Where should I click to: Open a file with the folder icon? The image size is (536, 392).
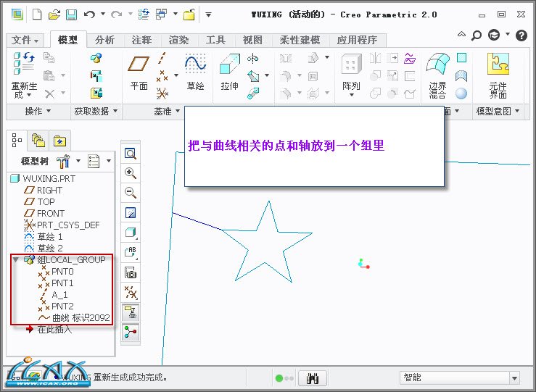point(54,14)
